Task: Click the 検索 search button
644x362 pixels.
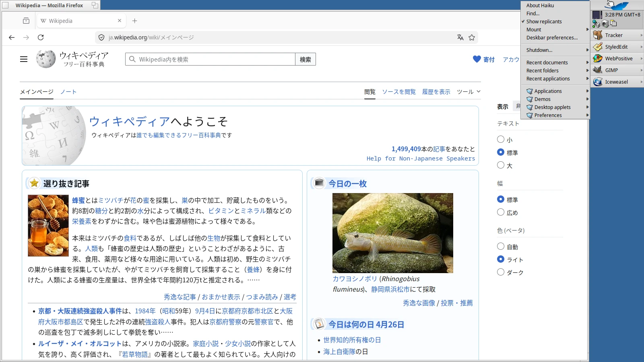Action: point(305,59)
